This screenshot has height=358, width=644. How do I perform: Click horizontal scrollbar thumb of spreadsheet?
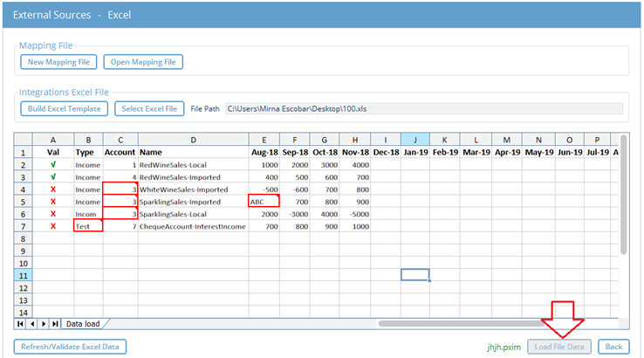tap(454, 324)
